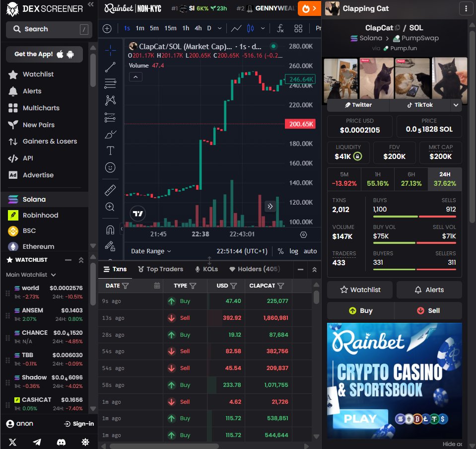Add ClapCat to Watchlist button
This screenshot has height=449, width=476.
pos(360,290)
